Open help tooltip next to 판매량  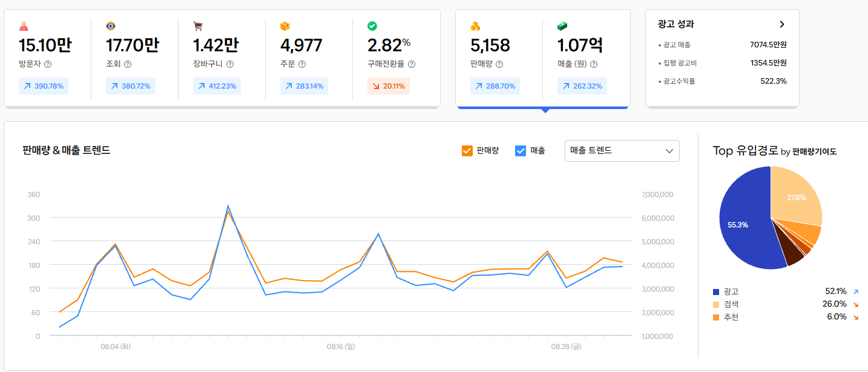pyautogui.click(x=499, y=64)
